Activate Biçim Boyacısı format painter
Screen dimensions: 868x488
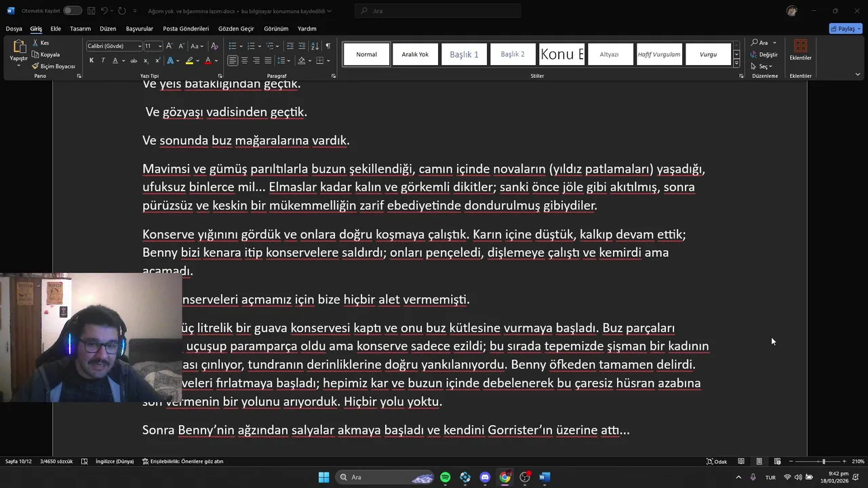(x=54, y=66)
